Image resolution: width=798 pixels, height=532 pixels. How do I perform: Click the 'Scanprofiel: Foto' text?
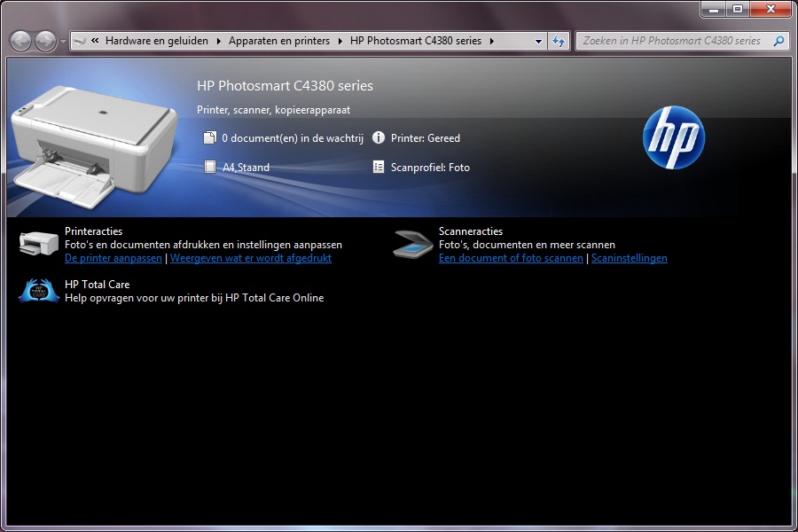point(430,168)
